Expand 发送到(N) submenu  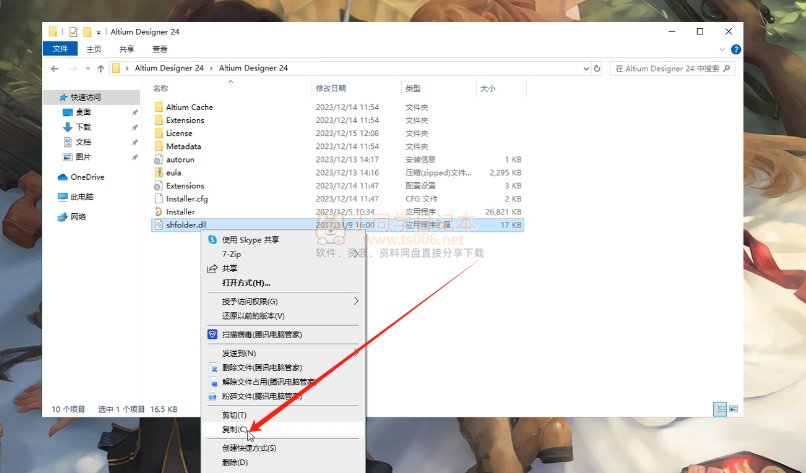(x=356, y=353)
